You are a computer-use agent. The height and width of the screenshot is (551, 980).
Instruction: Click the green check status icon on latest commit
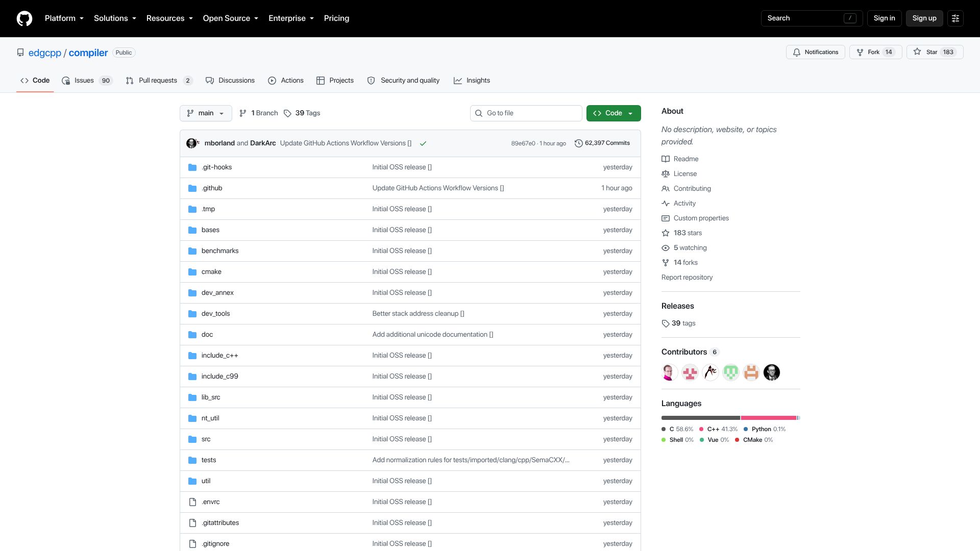tap(423, 143)
